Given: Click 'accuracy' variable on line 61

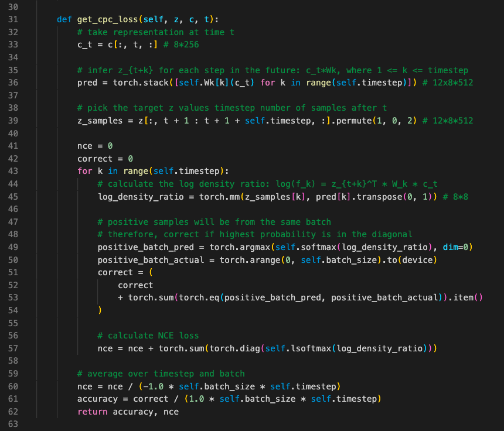Looking at the screenshot, I should pyautogui.click(x=97, y=399).
